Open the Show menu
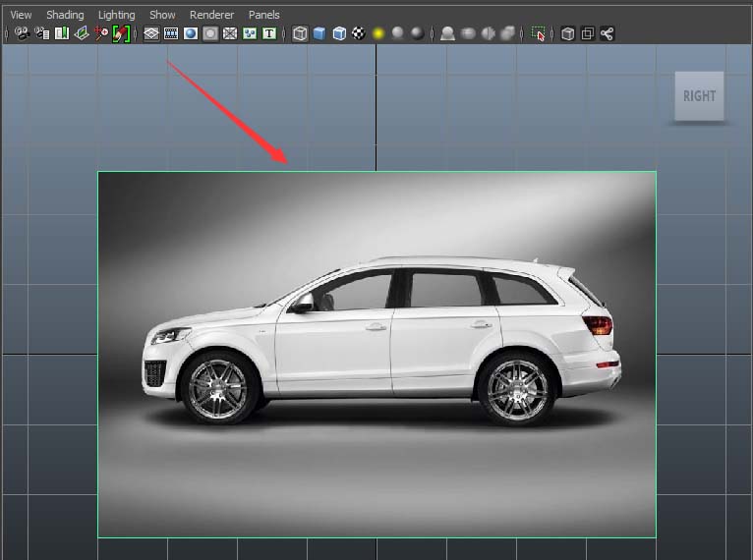 162,15
